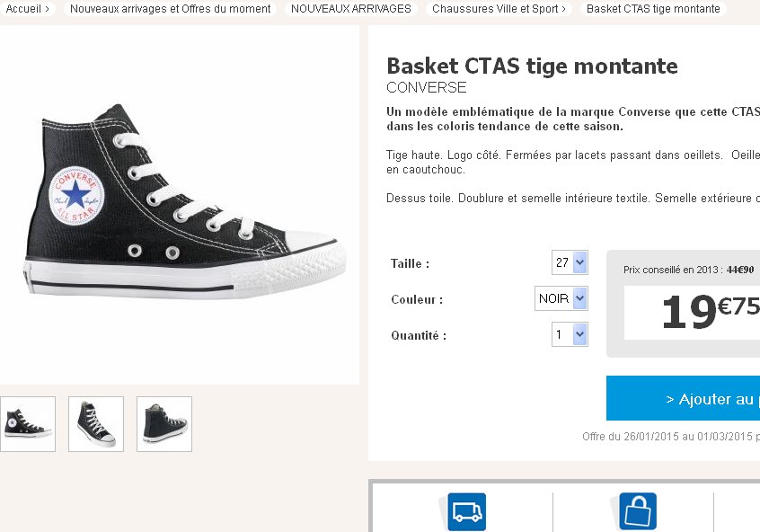Click the 'Basket CTAS tige montante' breadcrumb

point(653,9)
